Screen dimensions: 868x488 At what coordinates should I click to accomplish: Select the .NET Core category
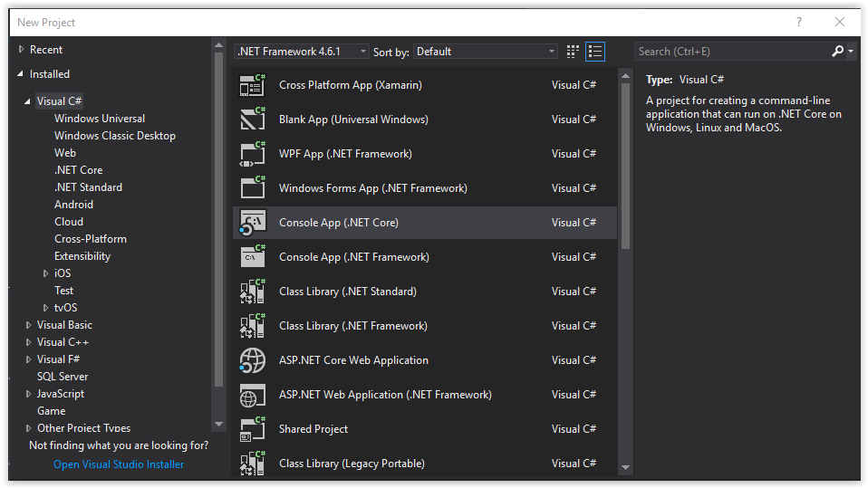click(x=78, y=170)
